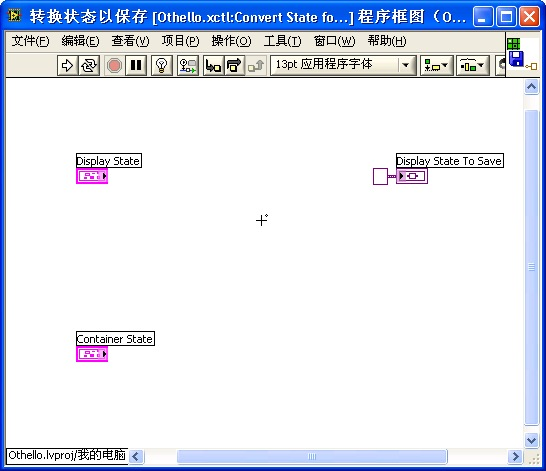This screenshot has width=546, height=471.
Task: Open the 13pt application font dropdown
Action: point(343,65)
